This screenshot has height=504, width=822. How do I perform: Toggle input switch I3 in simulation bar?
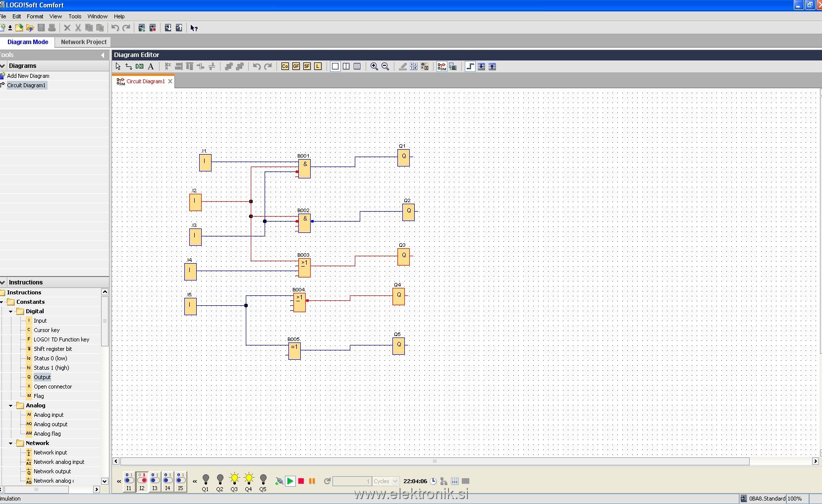pyautogui.click(x=155, y=482)
